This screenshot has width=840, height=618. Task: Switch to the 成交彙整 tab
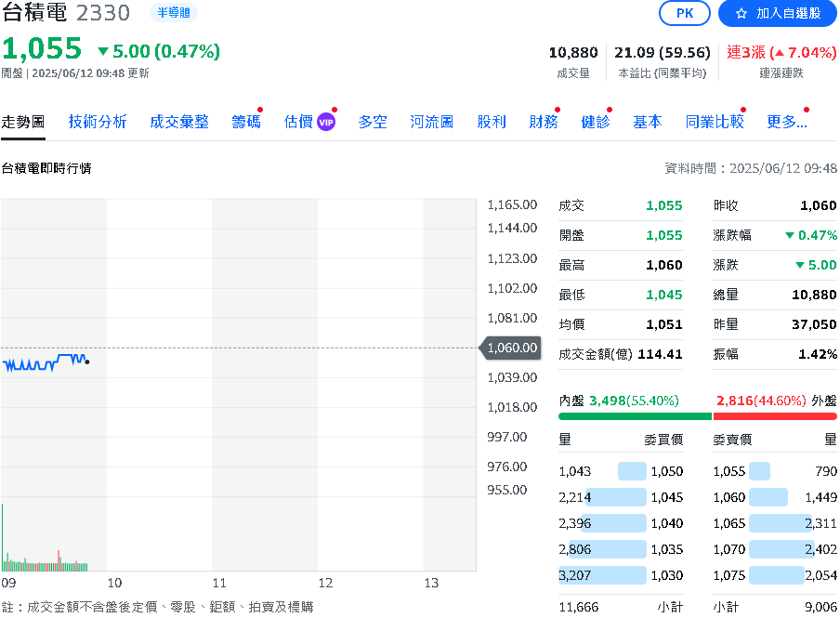(179, 122)
